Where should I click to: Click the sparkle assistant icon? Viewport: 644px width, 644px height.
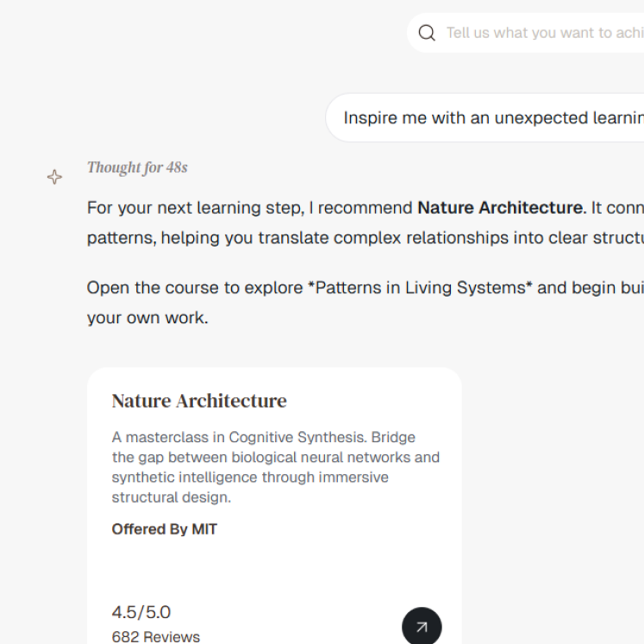pos(54,177)
